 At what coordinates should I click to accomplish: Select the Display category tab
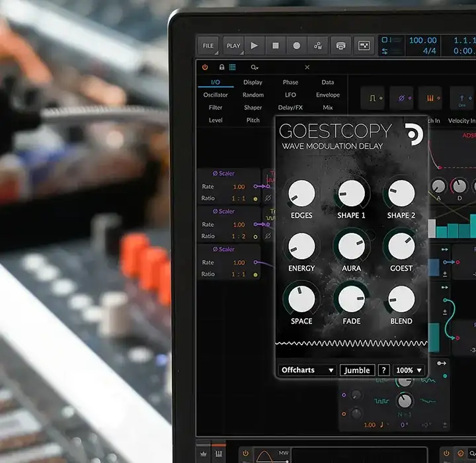point(253,82)
